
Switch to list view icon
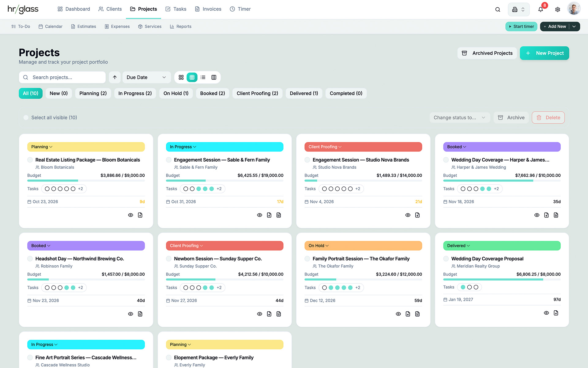(x=203, y=77)
